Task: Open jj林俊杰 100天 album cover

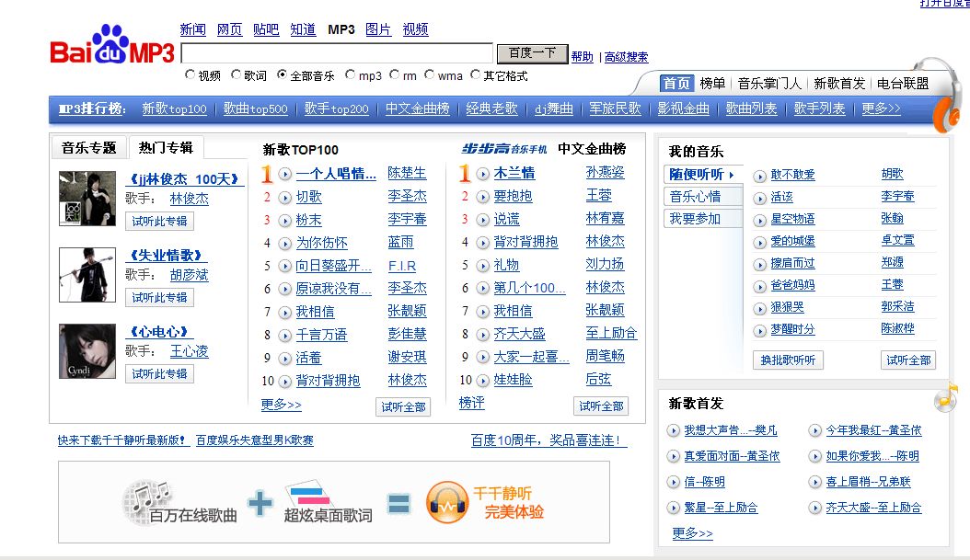Action: pyautogui.click(x=87, y=199)
